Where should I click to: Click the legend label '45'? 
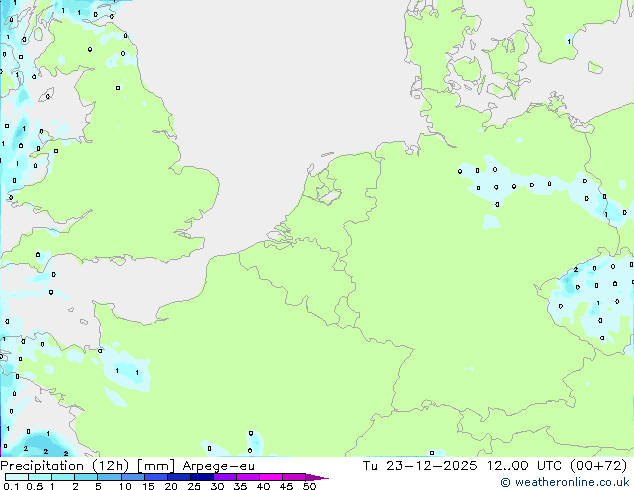[286, 486]
